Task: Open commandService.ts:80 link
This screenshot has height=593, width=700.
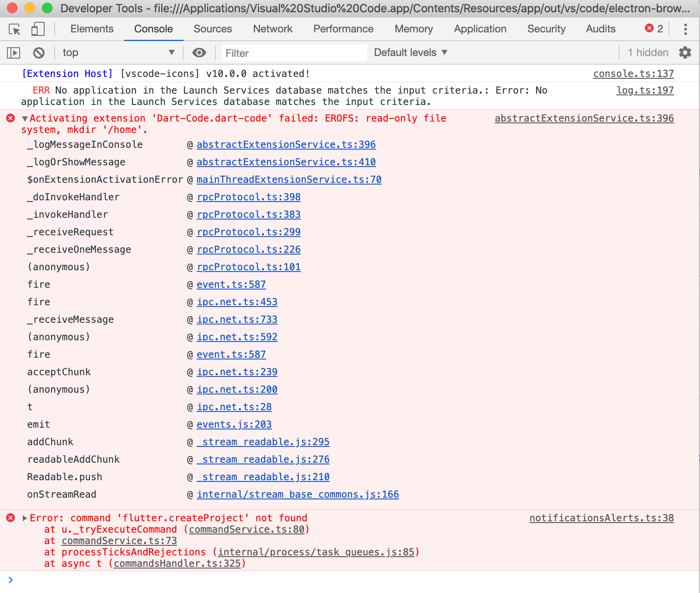Action: 246,529
